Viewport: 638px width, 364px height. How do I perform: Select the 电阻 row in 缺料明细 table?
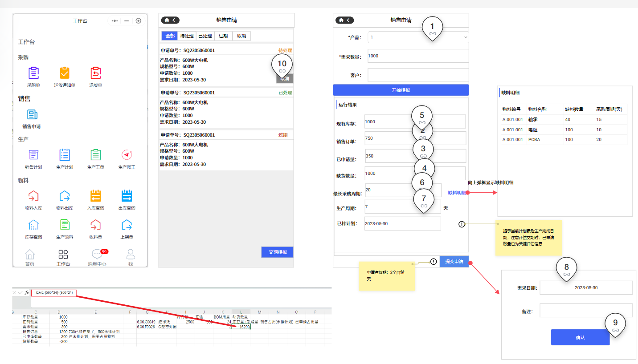564,129
